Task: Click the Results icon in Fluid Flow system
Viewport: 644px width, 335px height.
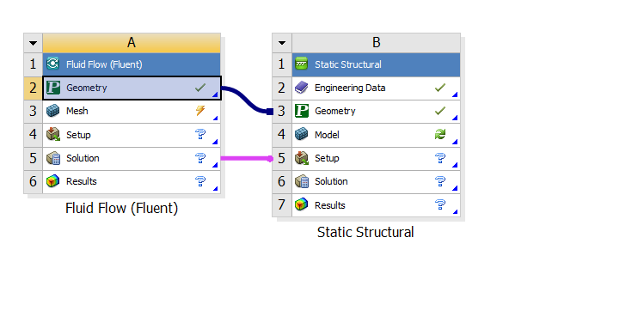Action: coord(53,181)
